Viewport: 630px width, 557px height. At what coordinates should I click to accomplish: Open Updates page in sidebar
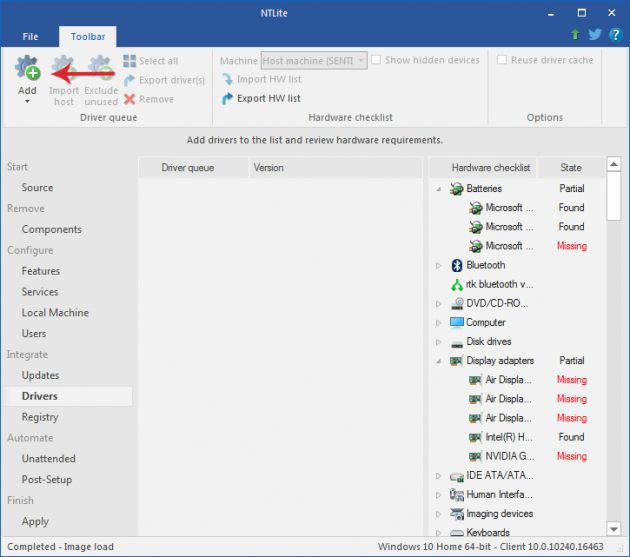pyautogui.click(x=40, y=375)
